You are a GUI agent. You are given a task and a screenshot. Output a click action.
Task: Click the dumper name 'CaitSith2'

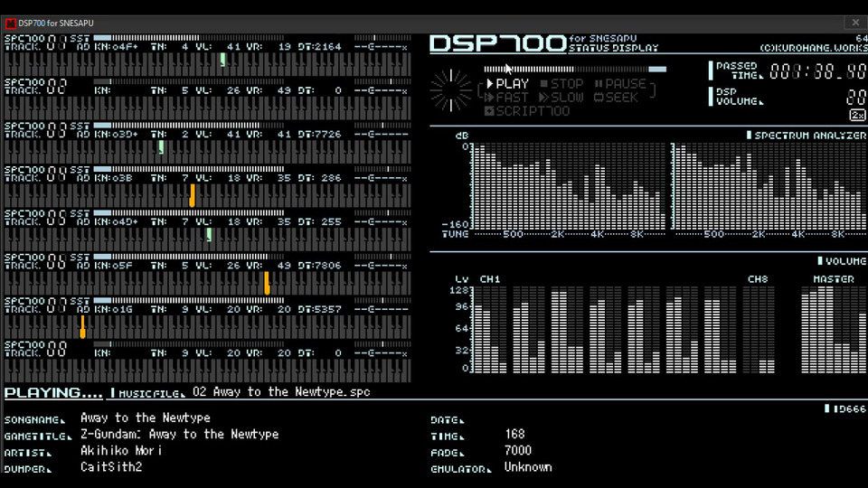pyautogui.click(x=111, y=467)
